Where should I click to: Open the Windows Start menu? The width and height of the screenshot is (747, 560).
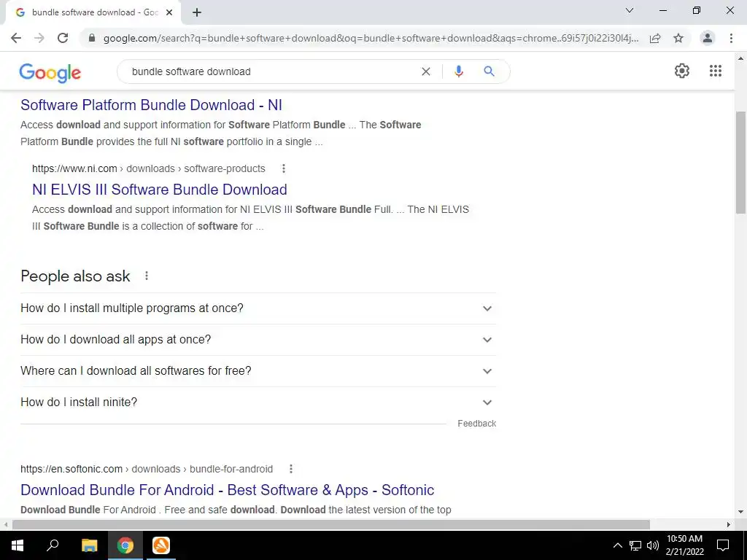click(x=18, y=545)
